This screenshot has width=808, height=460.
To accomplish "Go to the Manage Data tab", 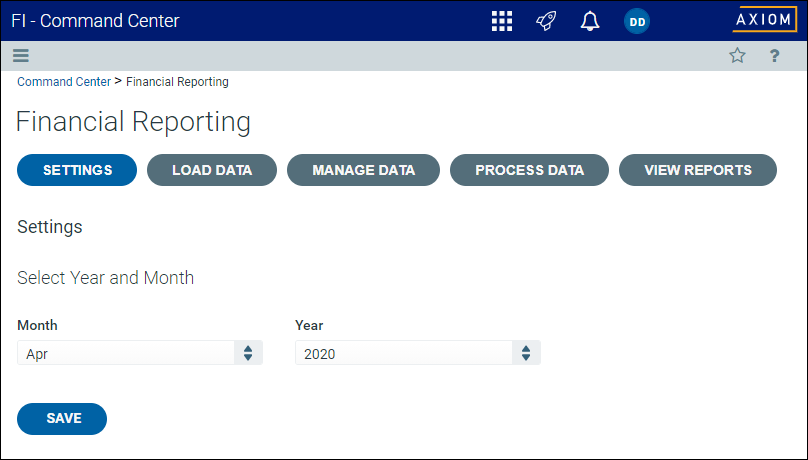I will tap(363, 170).
